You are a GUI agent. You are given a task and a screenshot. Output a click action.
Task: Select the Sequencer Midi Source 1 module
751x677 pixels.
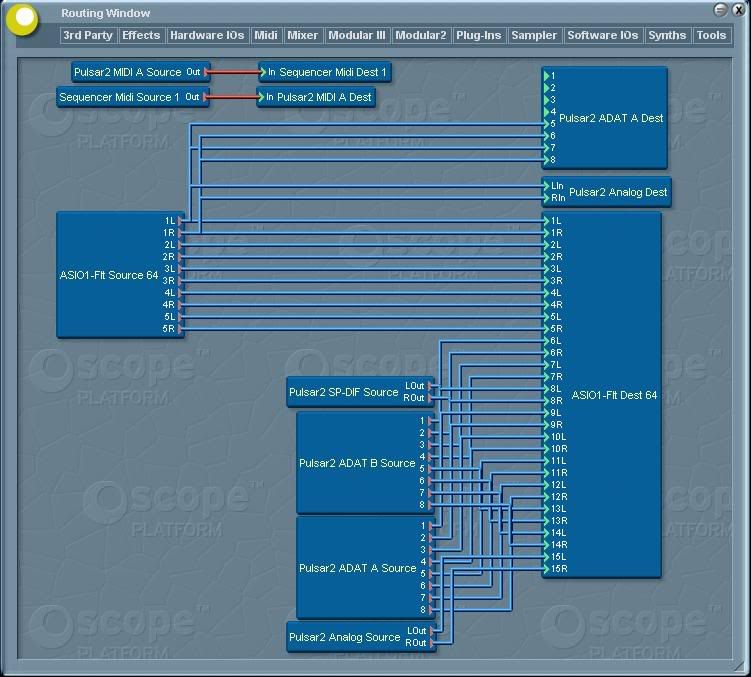[133, 97]
